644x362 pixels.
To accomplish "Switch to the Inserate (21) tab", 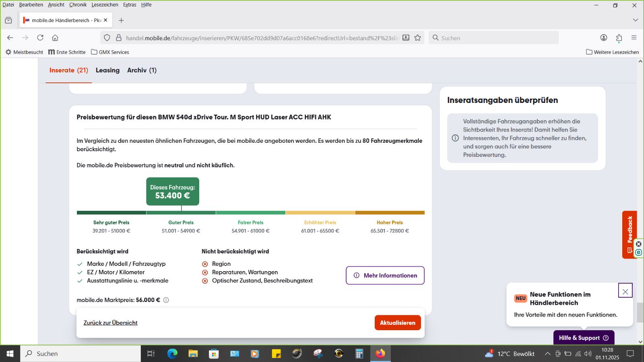I will pos(69,70).
